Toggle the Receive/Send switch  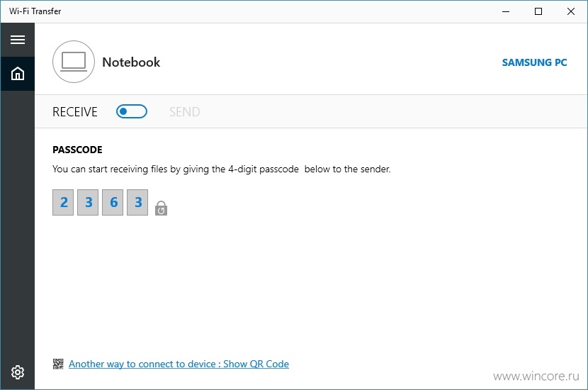132,111
